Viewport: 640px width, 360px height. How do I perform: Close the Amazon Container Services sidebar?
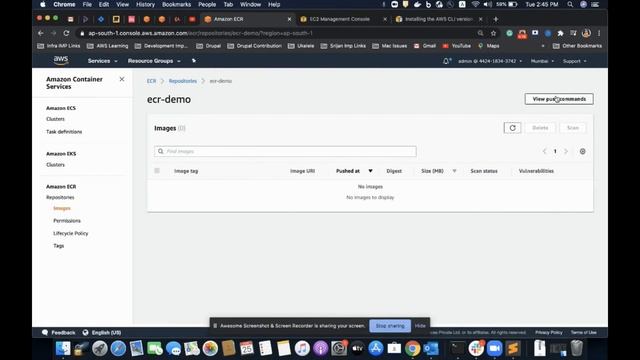point(122,79)
